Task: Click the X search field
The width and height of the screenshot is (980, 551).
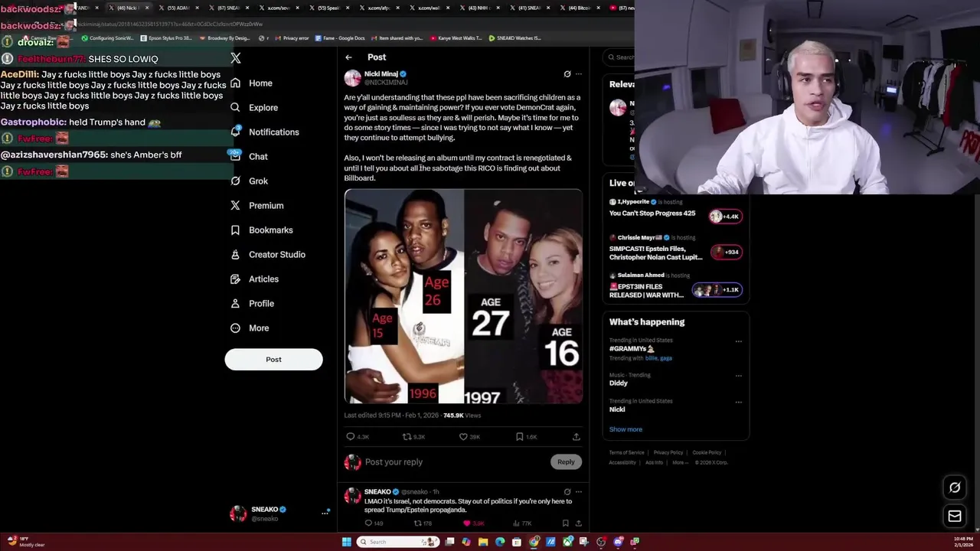Action: [x=619, y=57]
